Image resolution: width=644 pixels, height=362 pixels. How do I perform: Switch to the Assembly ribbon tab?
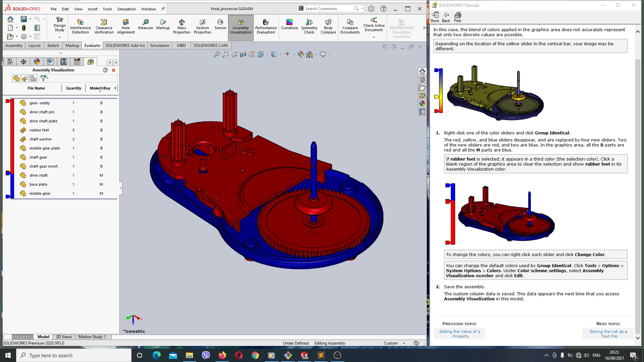[x=14, y=46]
